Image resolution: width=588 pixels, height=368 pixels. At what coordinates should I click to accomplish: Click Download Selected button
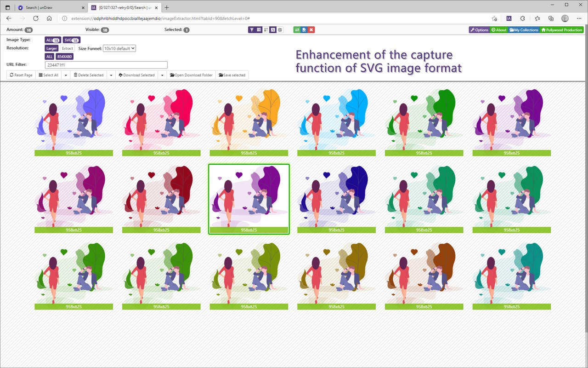[136, 75]
